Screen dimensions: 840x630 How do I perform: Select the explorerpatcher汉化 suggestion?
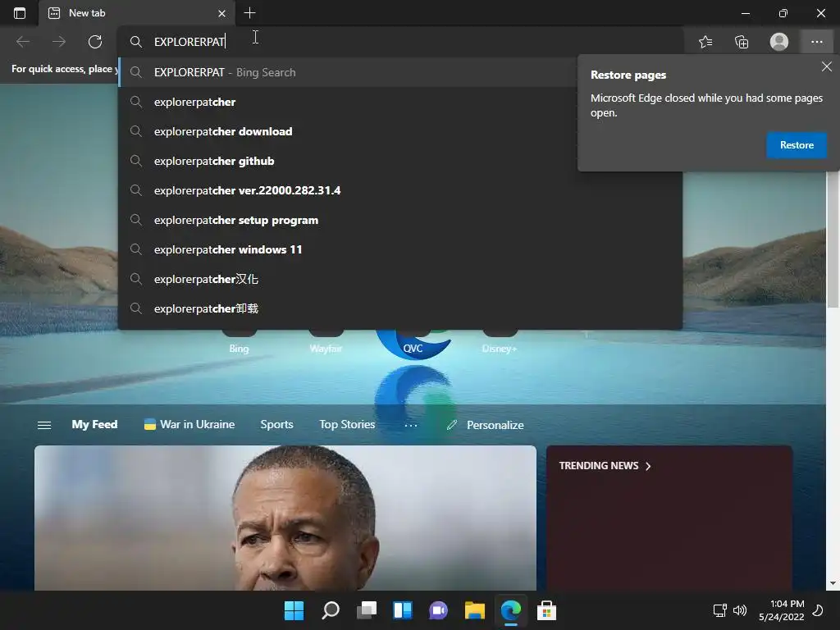(400, 279)
